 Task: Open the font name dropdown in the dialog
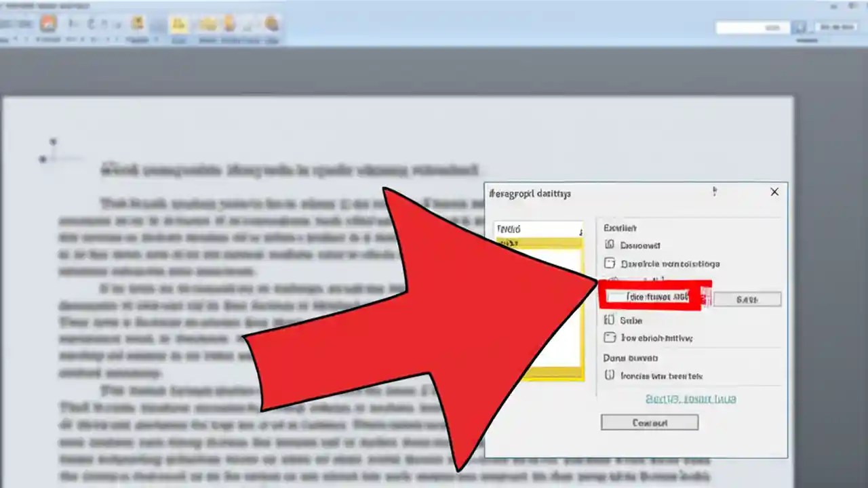click(x=538, y=228)
